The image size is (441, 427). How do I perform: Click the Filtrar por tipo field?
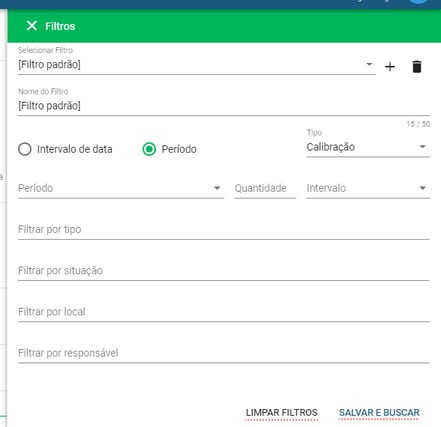coord(224,230)
